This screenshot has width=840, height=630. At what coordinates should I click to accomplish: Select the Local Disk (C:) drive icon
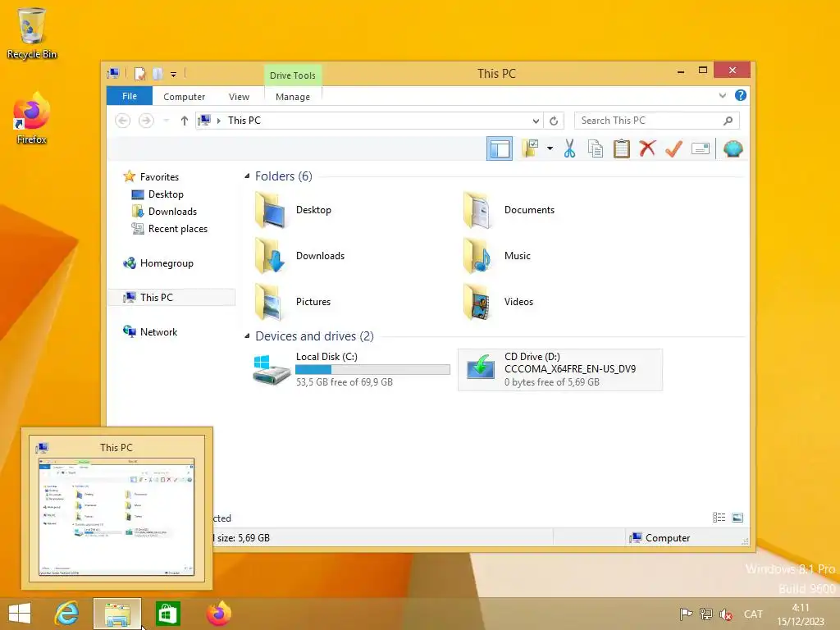(271, 370)
